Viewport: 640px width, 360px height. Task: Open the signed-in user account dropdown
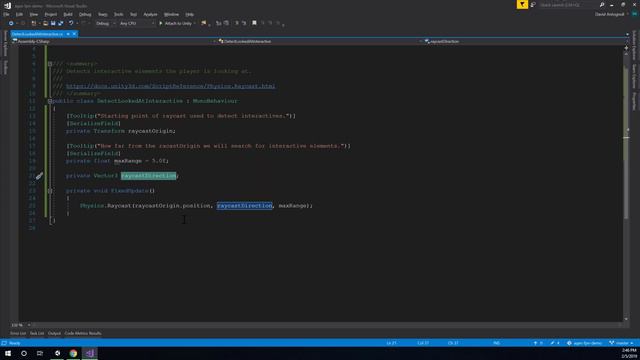(611, 14)
